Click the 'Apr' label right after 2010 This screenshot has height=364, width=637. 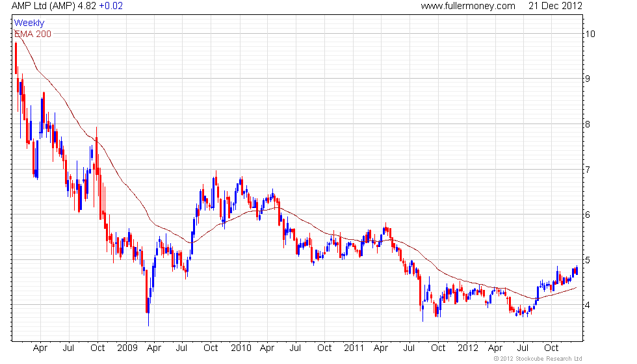267,348
